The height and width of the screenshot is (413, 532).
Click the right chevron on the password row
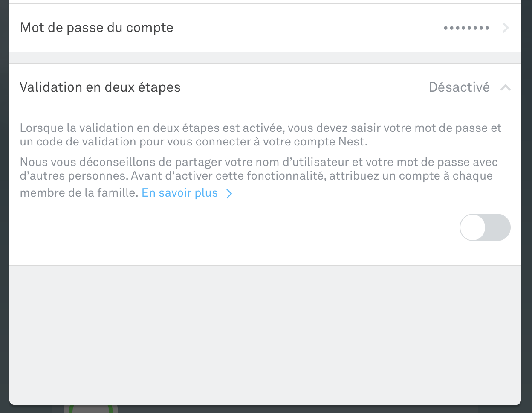point(506,28)
